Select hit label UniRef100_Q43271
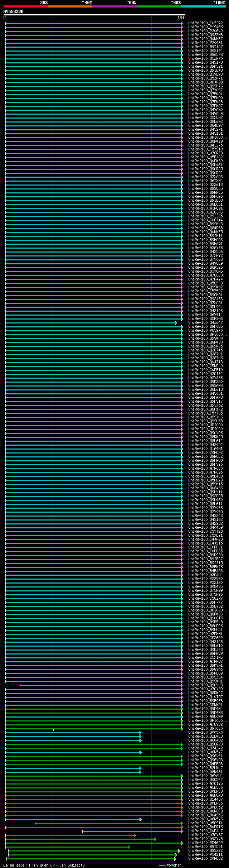This screenshot has width=229, height=868. (205, 130)
